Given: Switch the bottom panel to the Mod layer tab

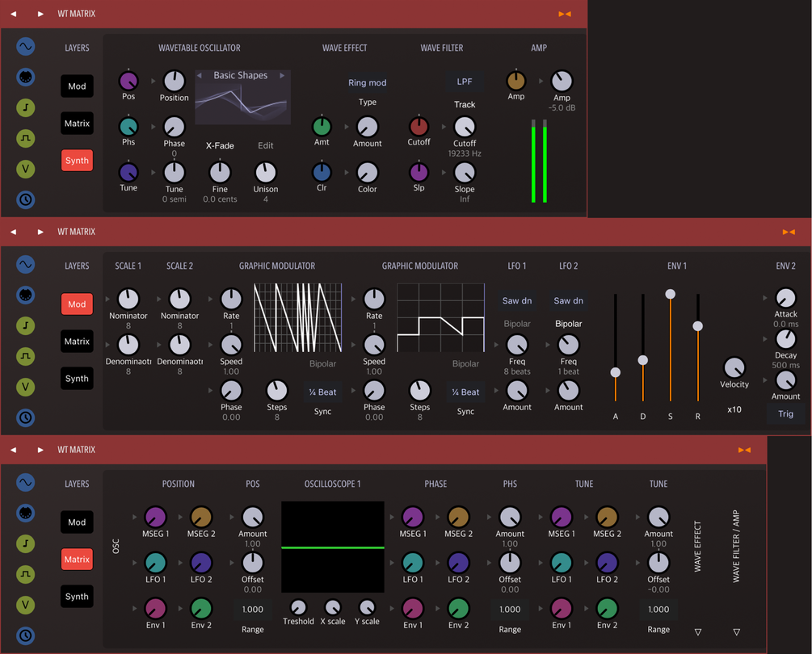Looking at the screenshot, I should (76, 522).
